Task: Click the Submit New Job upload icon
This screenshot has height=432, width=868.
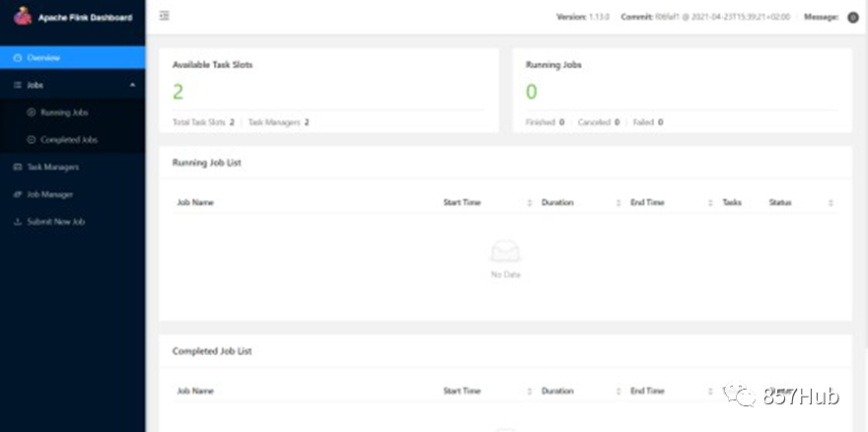Action: [18, 222]
